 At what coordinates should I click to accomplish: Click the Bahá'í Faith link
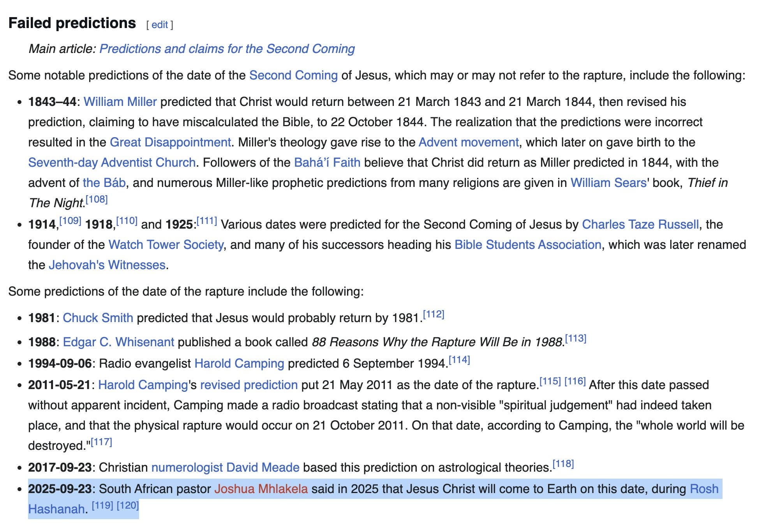click(x=327, y=163)
